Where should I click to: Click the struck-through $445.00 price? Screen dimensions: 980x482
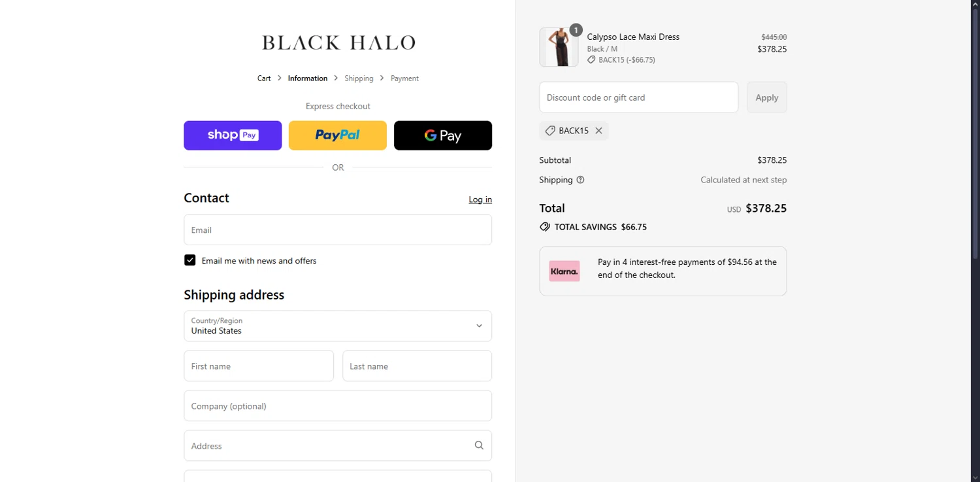pyautogui.click(x=774, y=37)
